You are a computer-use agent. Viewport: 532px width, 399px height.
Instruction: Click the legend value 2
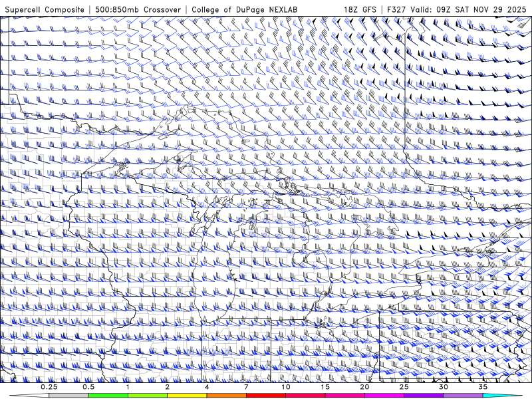tap(168, 387)
